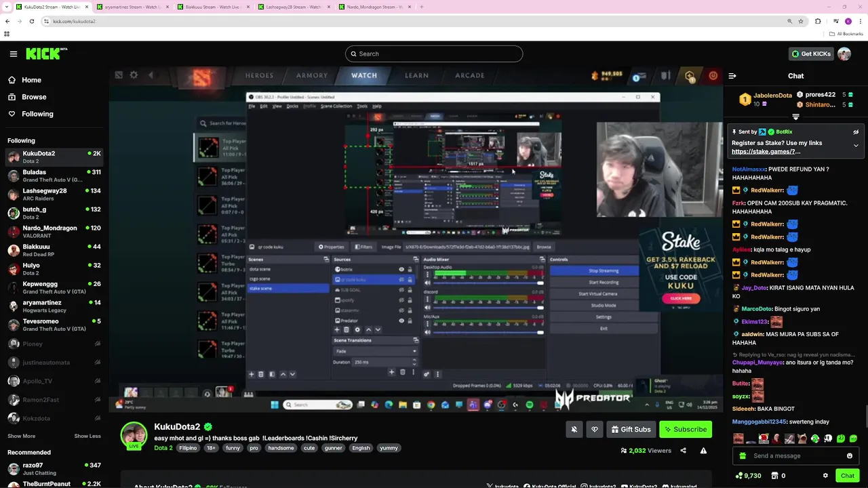Open the Biakkuuu channel in sidebar
Image resolution: width=868 pixels, height=488 pixels.
(54, 251)
